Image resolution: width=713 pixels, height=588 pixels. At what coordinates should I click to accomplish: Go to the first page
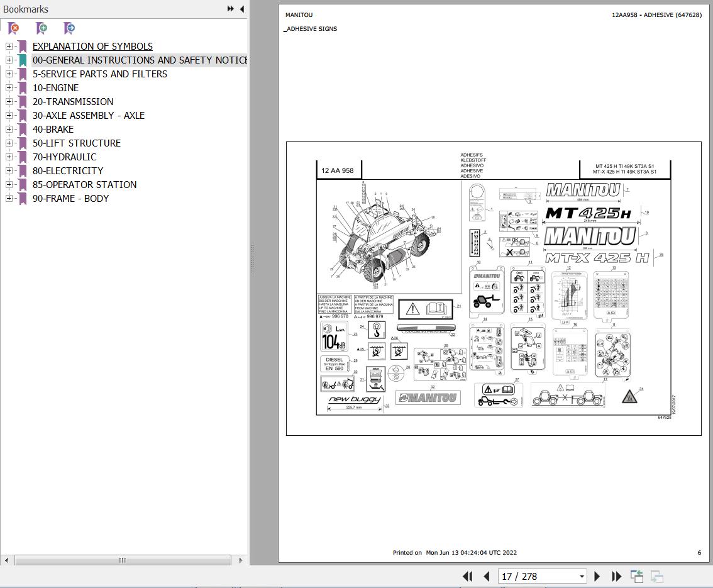point(467,577)
